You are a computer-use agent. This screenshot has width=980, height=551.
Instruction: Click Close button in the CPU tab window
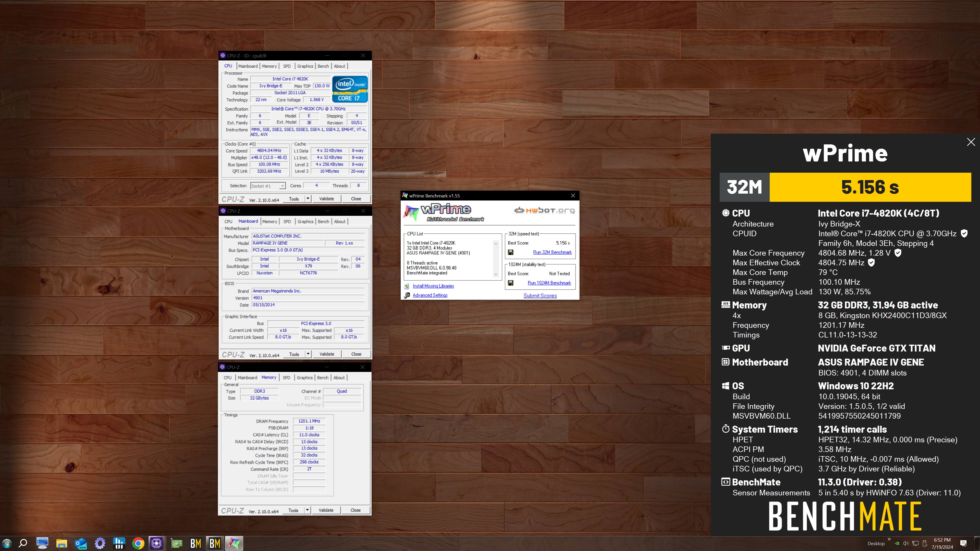click(356, 198)
